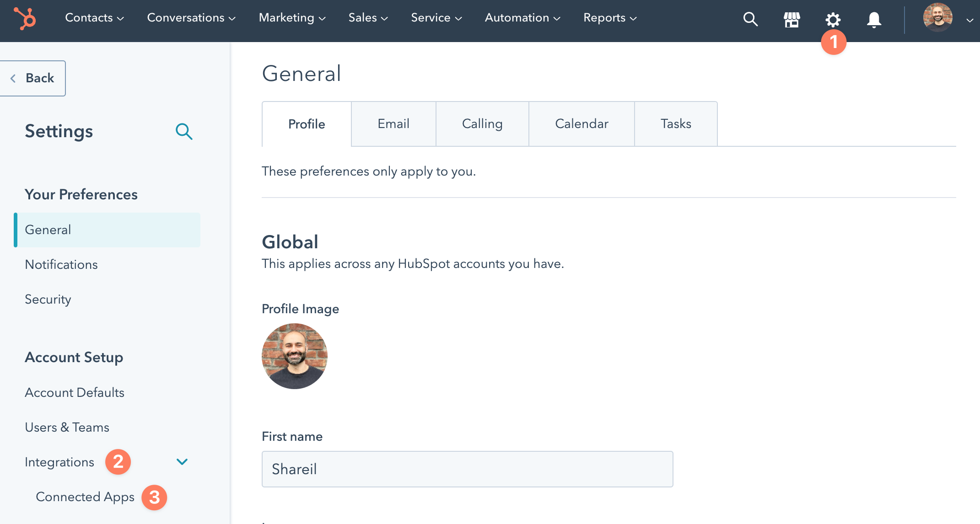The height and width of the screenshot is (524, 980).
Task: Open Connected Apps in the sidebar
Action: coord(85,497)
